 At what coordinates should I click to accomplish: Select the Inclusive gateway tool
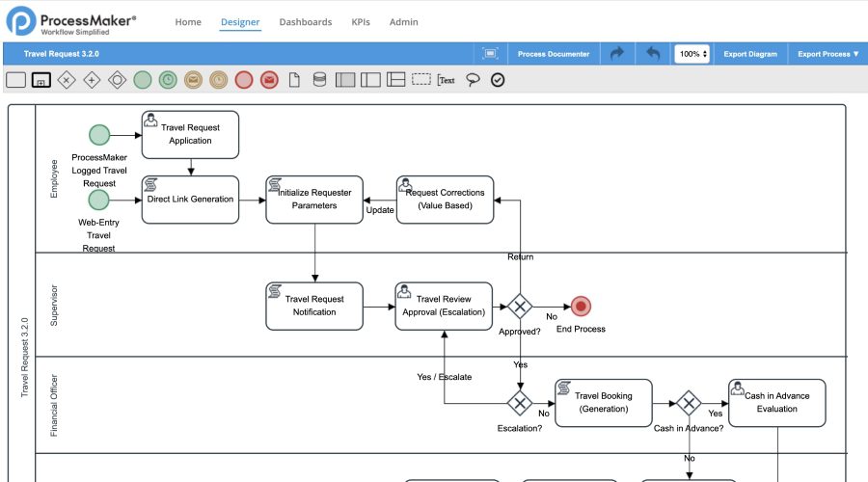(118, 80)
